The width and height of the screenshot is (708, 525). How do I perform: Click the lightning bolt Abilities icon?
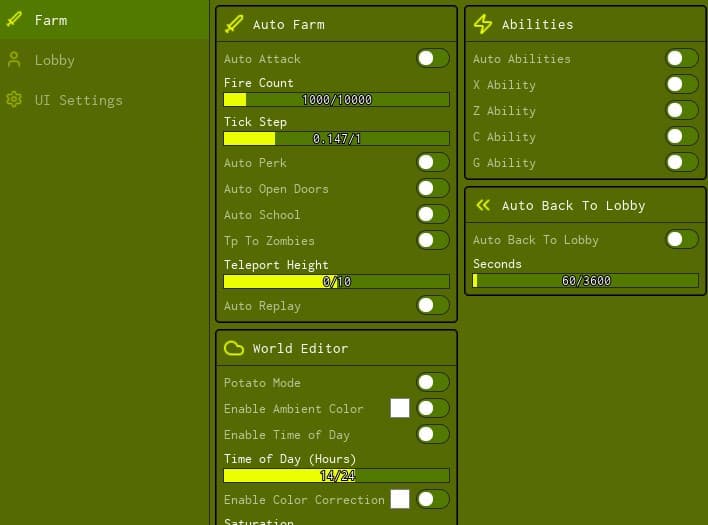(483, 24)
